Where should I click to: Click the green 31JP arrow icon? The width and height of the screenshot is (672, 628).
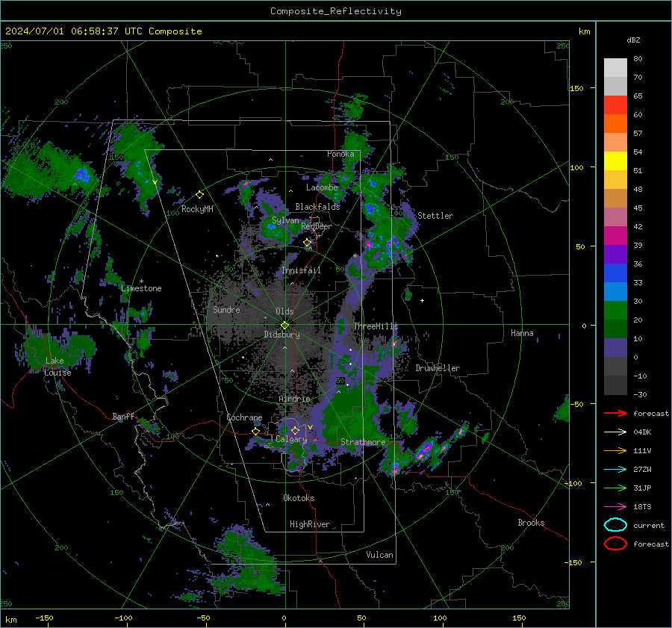pos(615,488)
